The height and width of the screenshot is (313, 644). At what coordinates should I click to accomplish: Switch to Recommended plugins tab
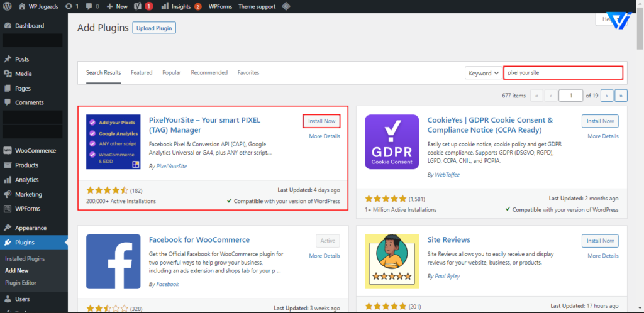pyautogui.click(x=209, y=73)
